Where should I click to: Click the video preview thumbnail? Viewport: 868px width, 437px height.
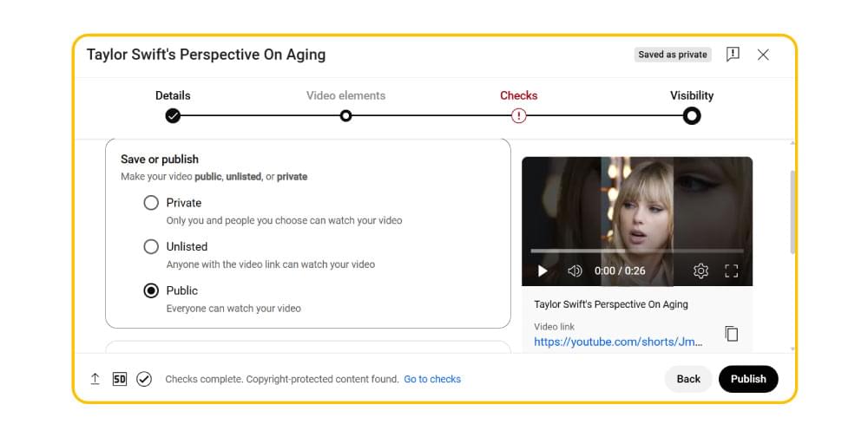pyautogui.click(x=637, y=221)
